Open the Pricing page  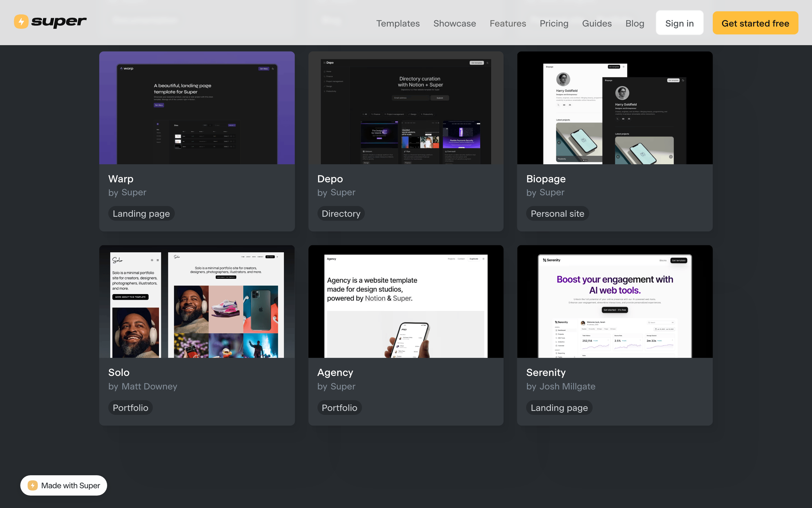coord(554,23)
